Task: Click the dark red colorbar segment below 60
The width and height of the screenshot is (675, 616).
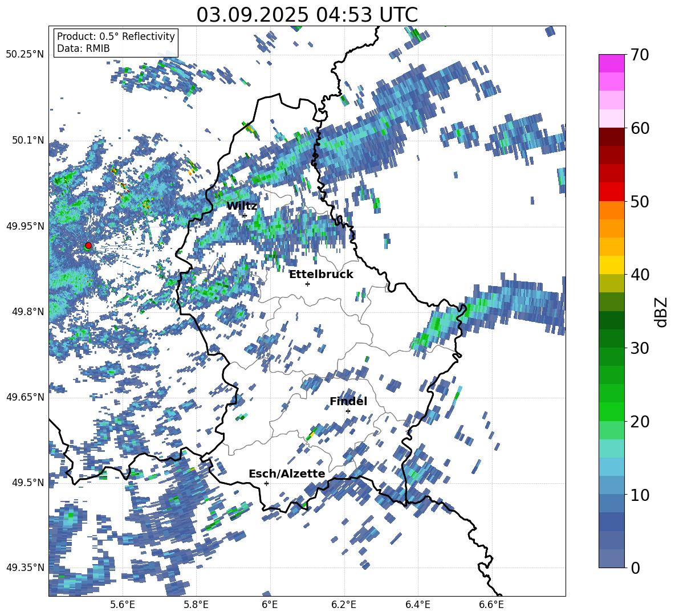Action: (x=611, y=137)
